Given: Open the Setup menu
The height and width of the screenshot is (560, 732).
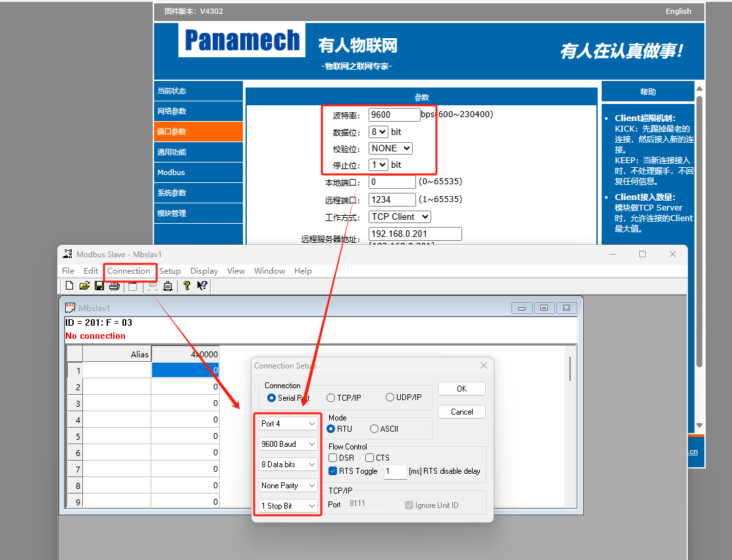Looking at the screenshot, I should tap(170, 270).
